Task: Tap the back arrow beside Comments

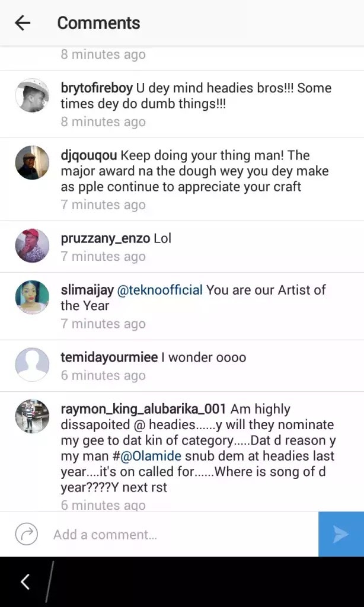Action: 23,23
